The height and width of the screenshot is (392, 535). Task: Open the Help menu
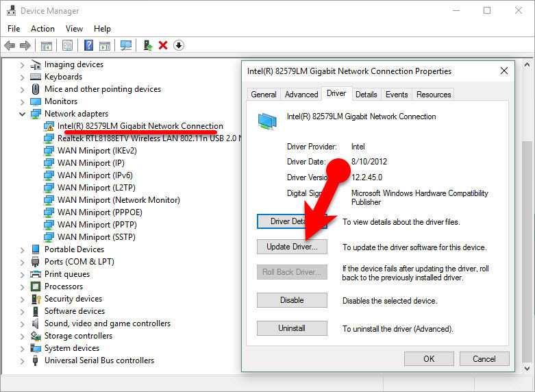click(102, 29)
